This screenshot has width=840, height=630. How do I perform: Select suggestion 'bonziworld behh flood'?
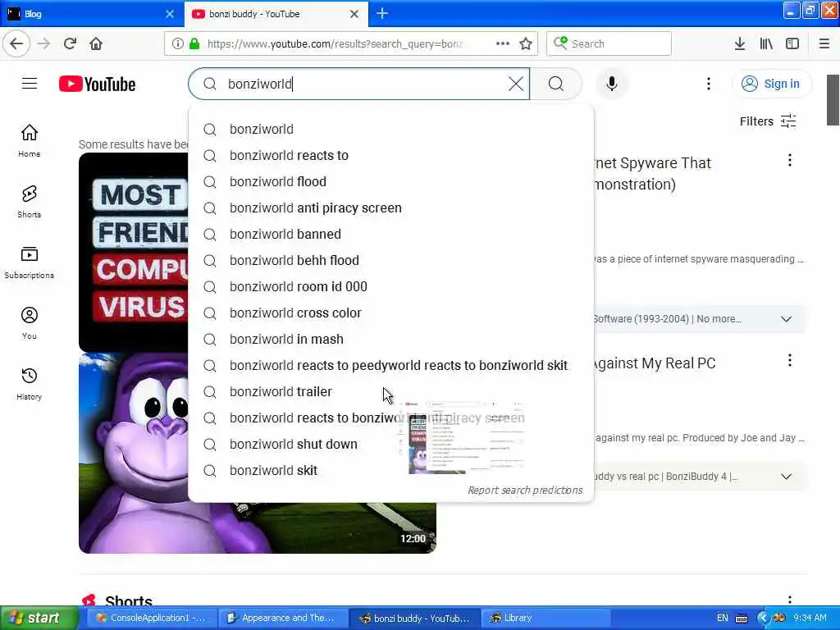391,260
